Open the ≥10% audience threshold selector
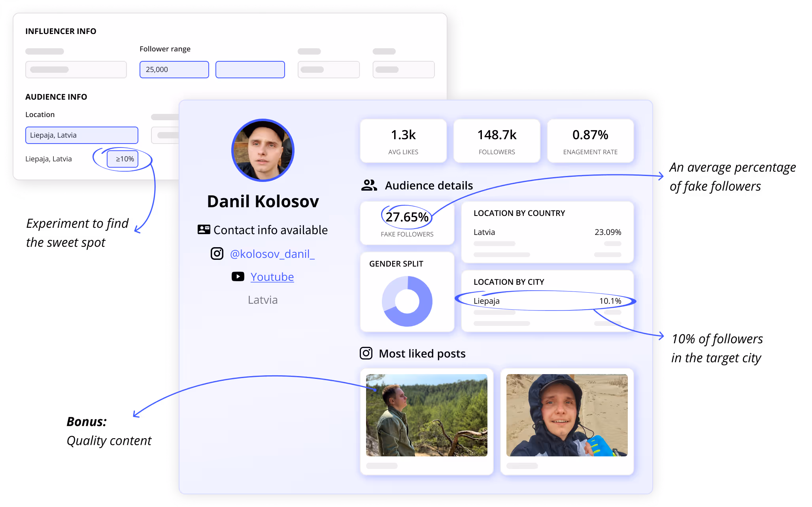The width and height of the screenshot is (812, 507). pos(123,159)
